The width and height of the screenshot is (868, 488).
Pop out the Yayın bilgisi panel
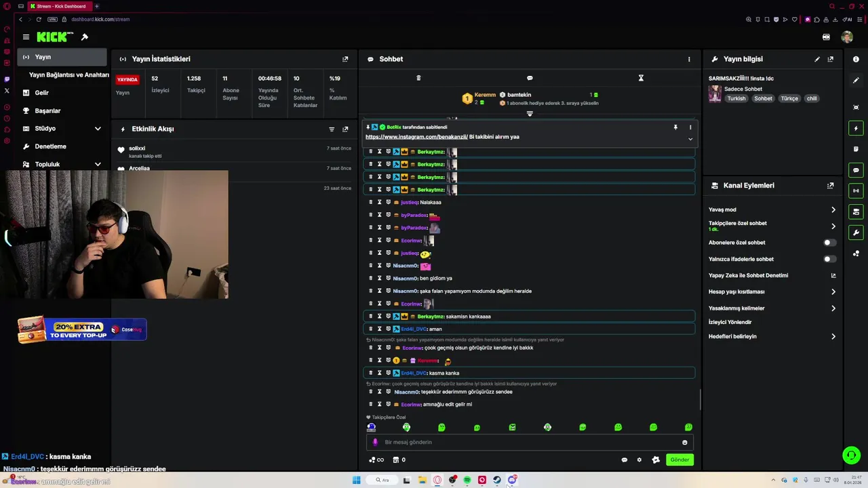831,59
